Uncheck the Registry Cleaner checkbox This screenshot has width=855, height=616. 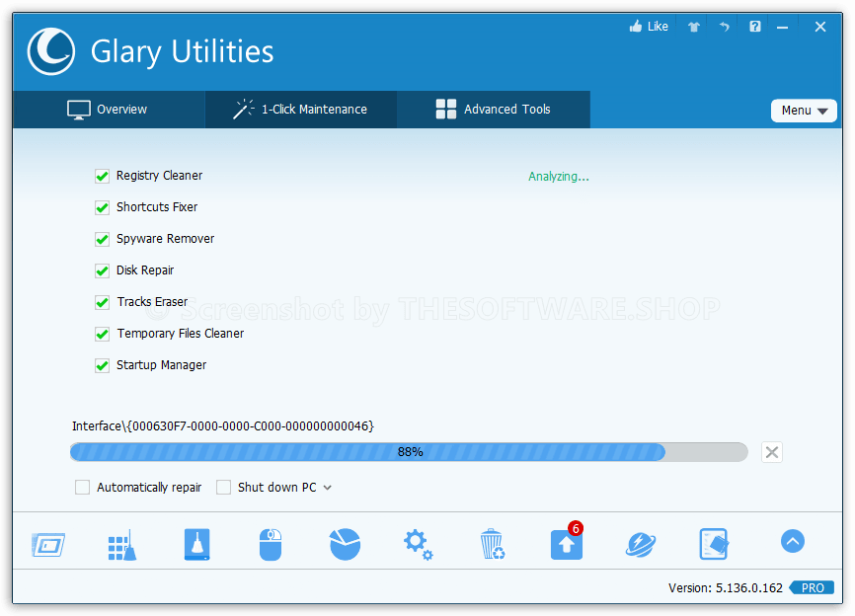pos(102,176)
